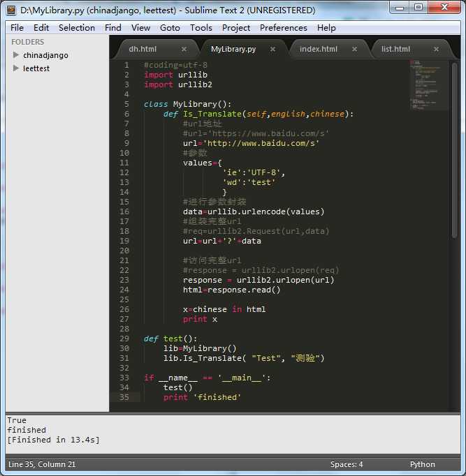Image resolution: width=466 pixels, height=476 pixels.
Task: Click the 'import urllib2' line
Action: 178,84
